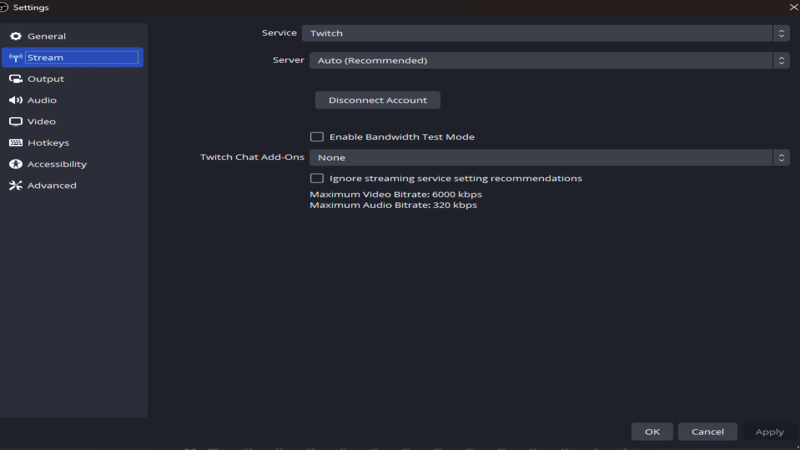Select the Stream settings tab

[x=72, y=58]
